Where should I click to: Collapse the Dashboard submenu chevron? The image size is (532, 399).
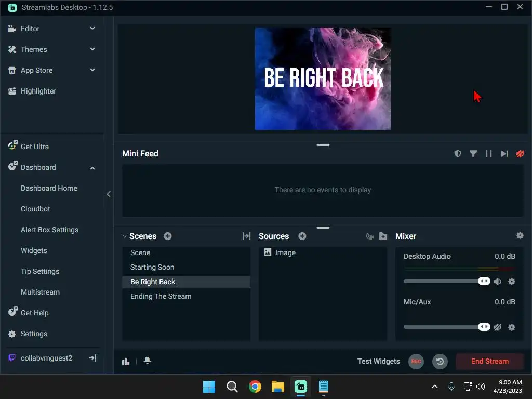tap(92, 168)
